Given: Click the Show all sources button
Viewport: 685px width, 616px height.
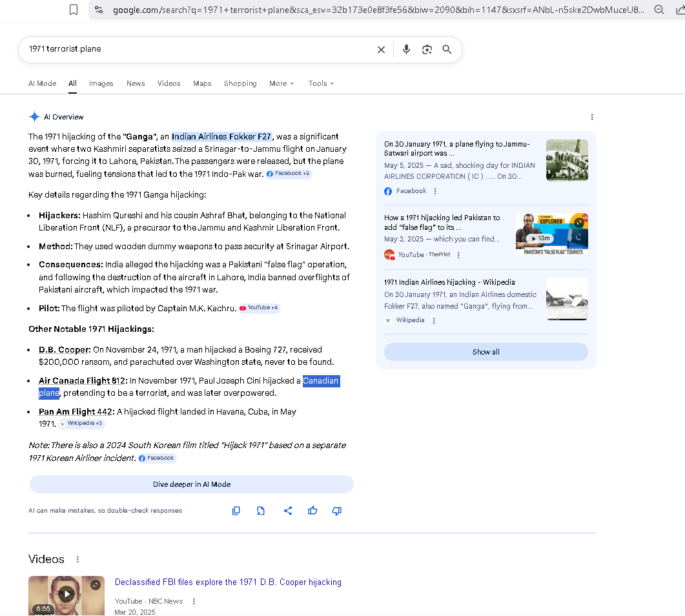Looking at the screenshot, I should [x=486, y=352].
